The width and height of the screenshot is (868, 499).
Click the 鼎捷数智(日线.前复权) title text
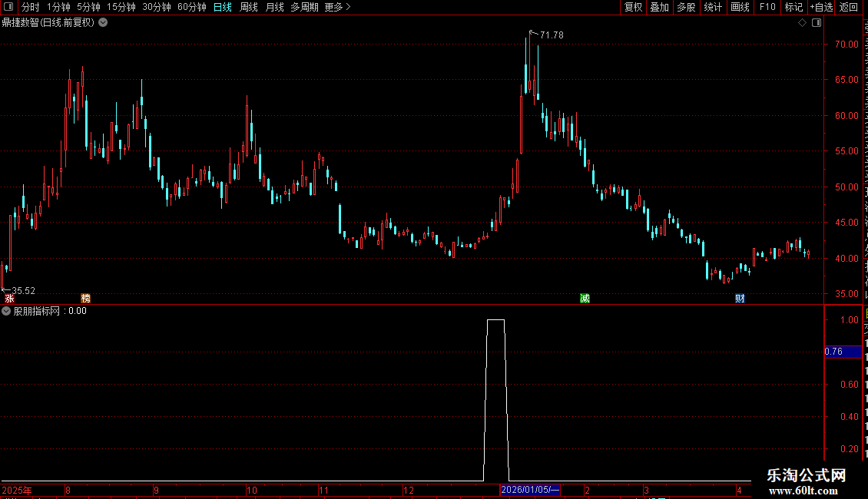[x=48, y=23]
